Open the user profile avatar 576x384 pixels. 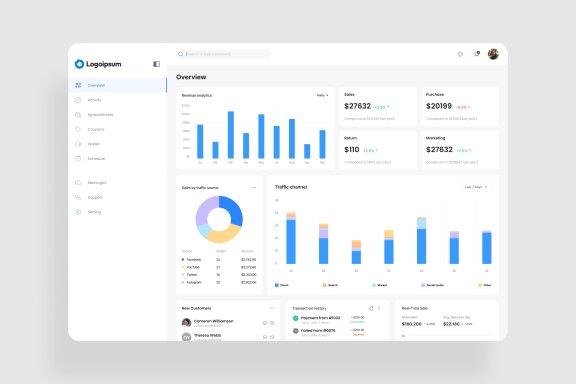click(493, 54)
